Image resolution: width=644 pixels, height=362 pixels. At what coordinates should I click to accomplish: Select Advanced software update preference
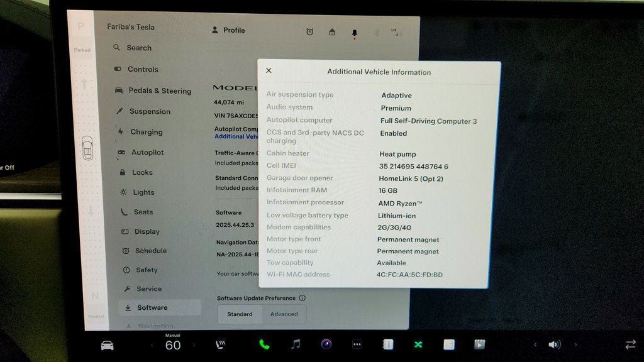click(284, 314)
